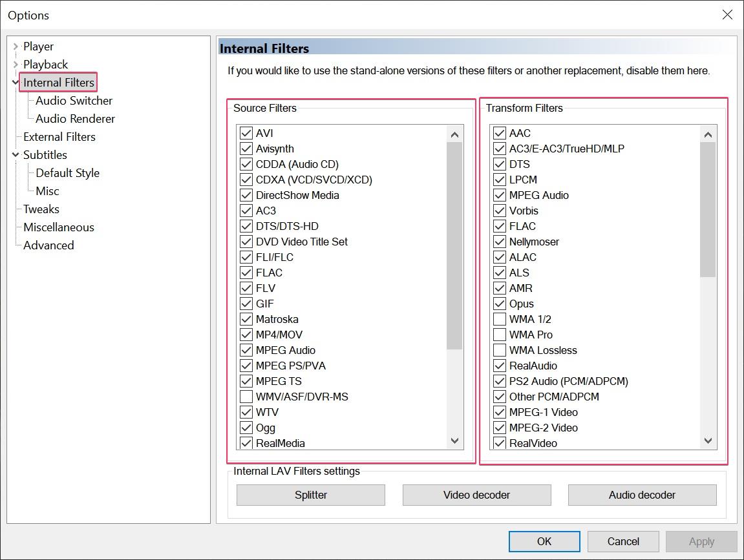Open Default Style subtitle settings

(x=68, y=173)
